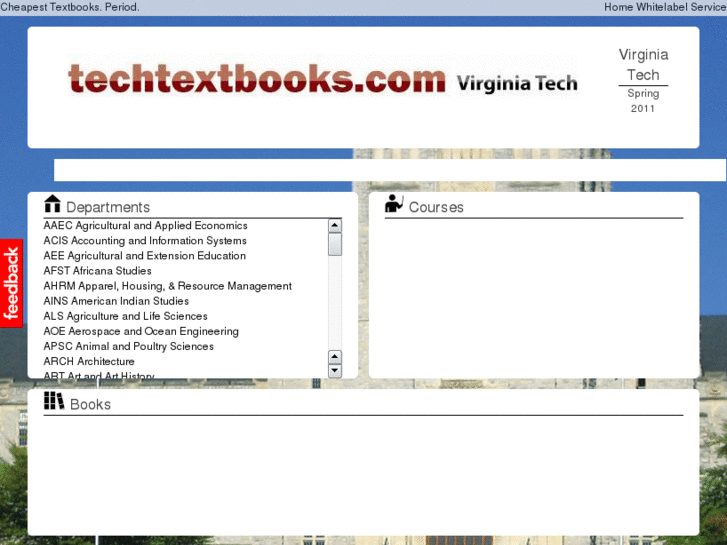Select AFST Africana Studies department

tap(97, 271)
